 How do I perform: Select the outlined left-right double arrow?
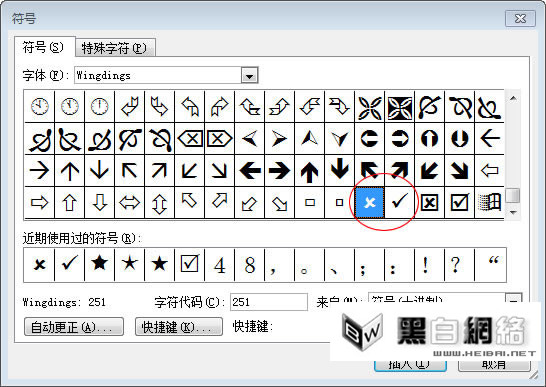coord(130,202)
